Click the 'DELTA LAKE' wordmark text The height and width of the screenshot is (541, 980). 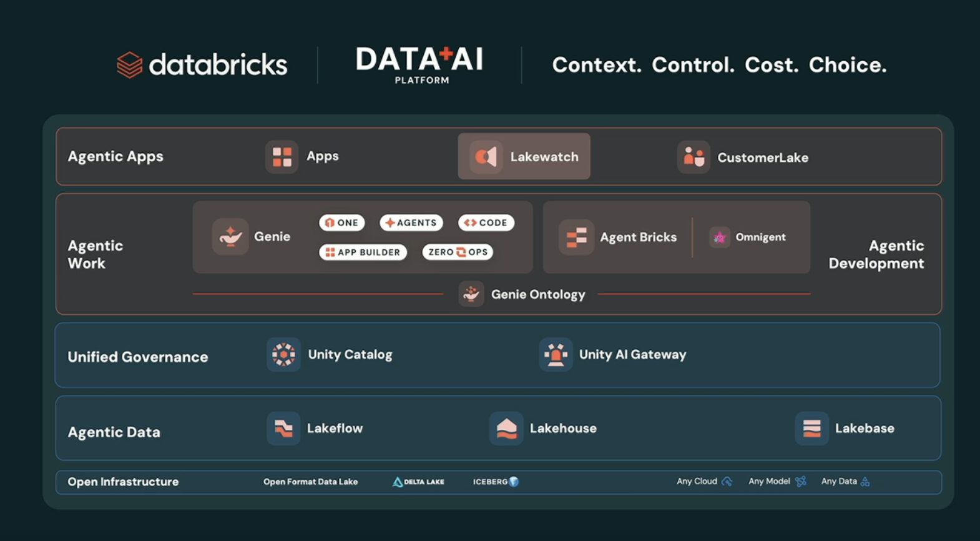tap(424, 482)
